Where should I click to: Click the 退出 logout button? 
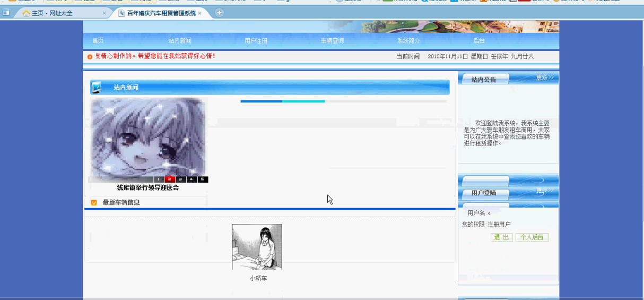pyautogui.click(x=501, y=237)
